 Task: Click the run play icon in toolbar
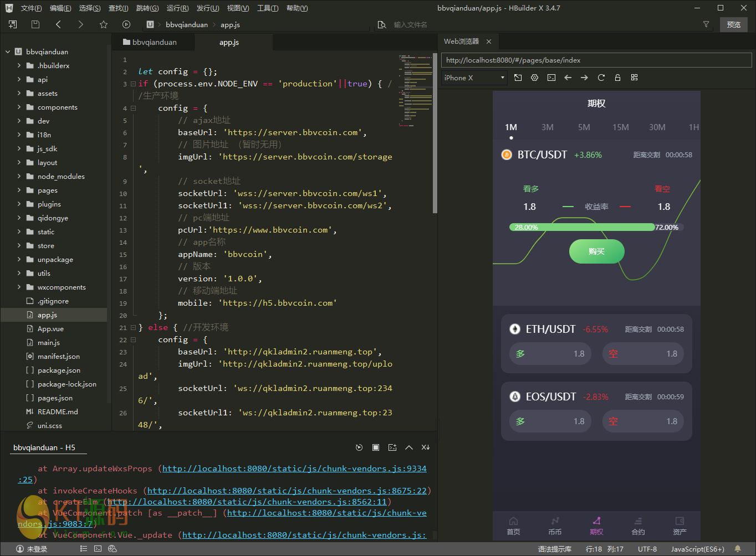(x=126, y=24)
